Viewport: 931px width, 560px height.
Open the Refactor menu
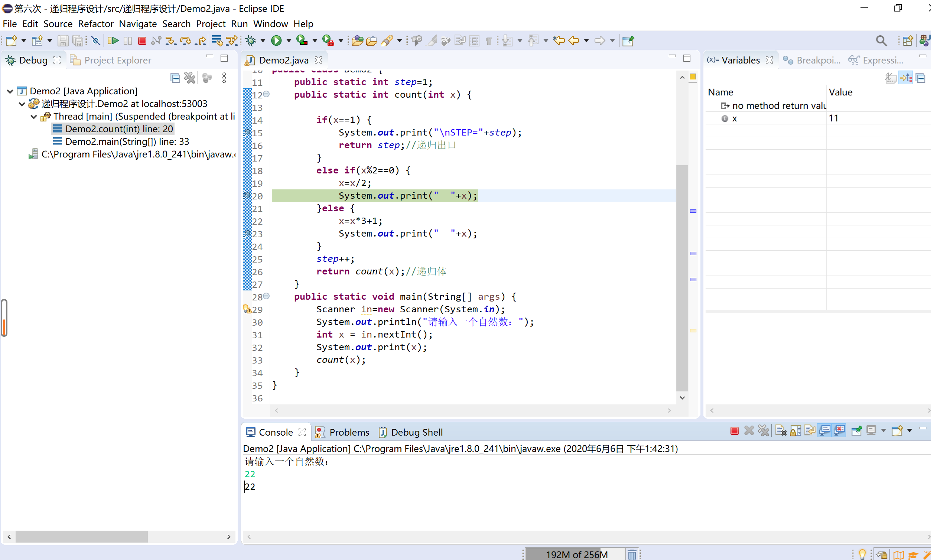tap(95, 24)
